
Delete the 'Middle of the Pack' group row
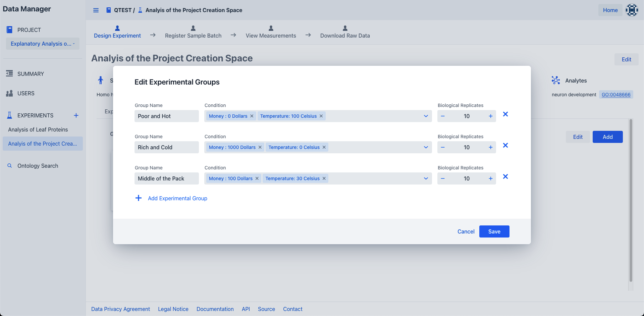(x=505, y=177)
